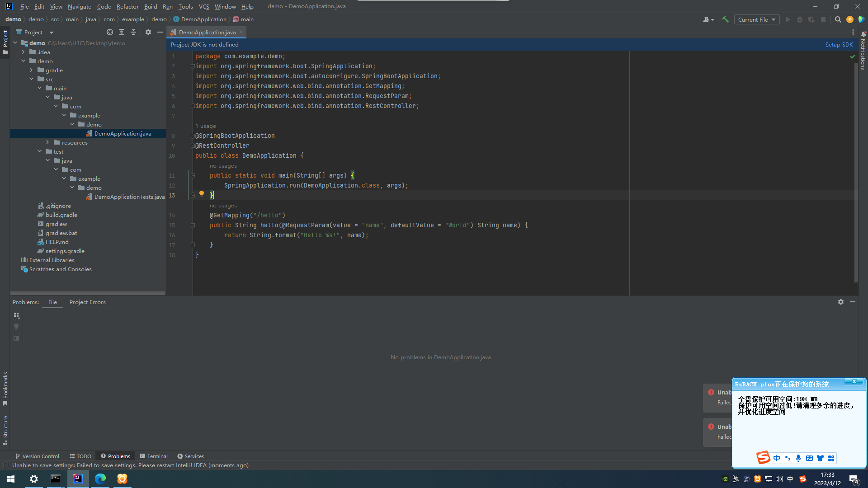
Task: Expand the resources folder
Action: tap(47, 142)
